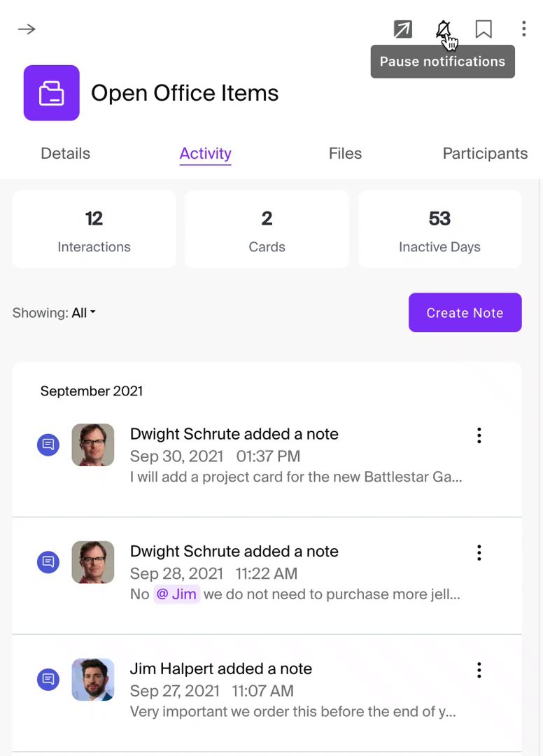Screen dimensions: 543x756
Task: Switch to the Files tab
Action: (x=345, y=153)
